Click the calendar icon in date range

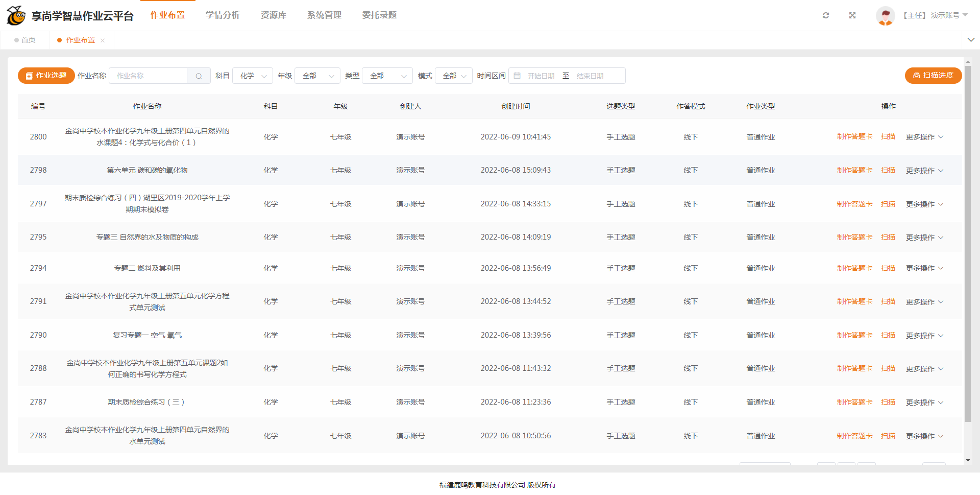(x=517, y=76)
